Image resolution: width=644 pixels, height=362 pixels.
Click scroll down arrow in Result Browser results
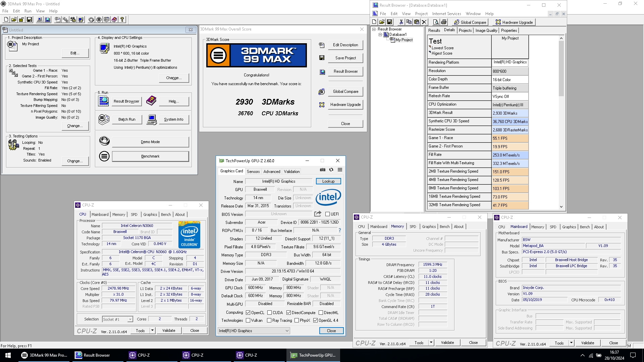point(561,207)
